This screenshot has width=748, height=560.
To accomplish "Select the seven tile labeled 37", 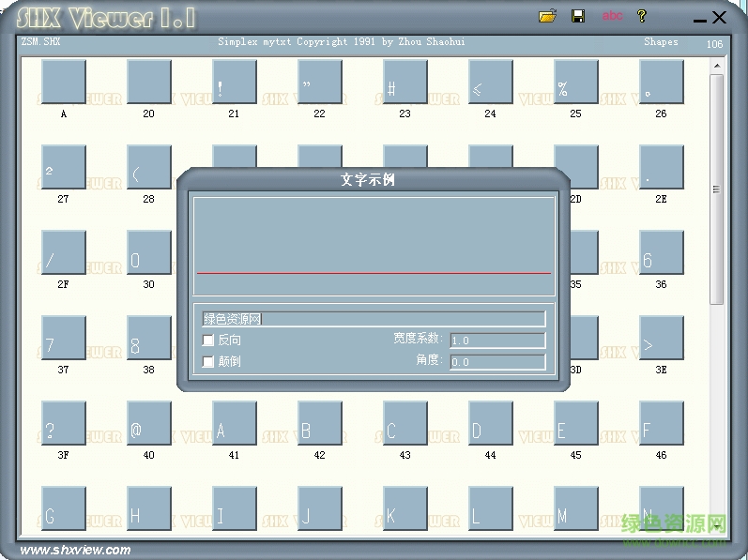I will click(x=64, y=338).
